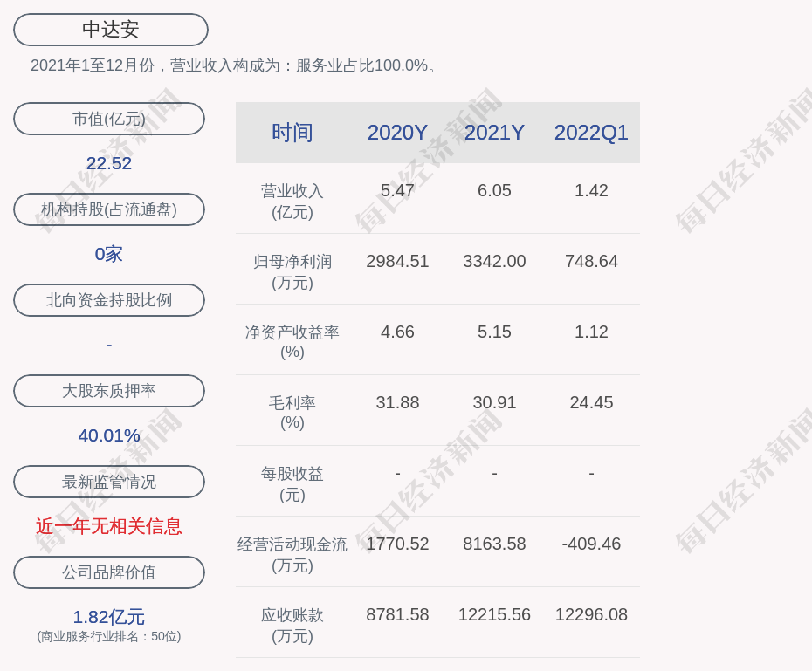Select the gross margin value 31.88
Screen dimensions: 812x671
coord(397,402)
